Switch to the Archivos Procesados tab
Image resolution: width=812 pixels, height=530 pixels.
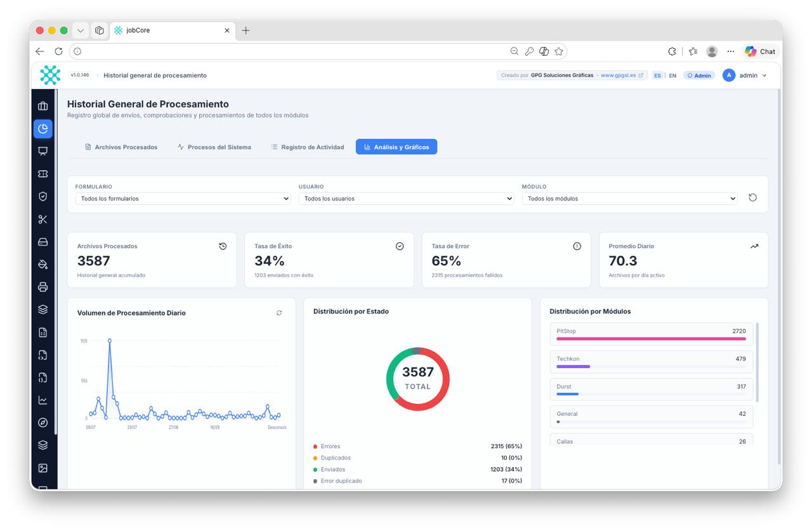coord(121,147)
